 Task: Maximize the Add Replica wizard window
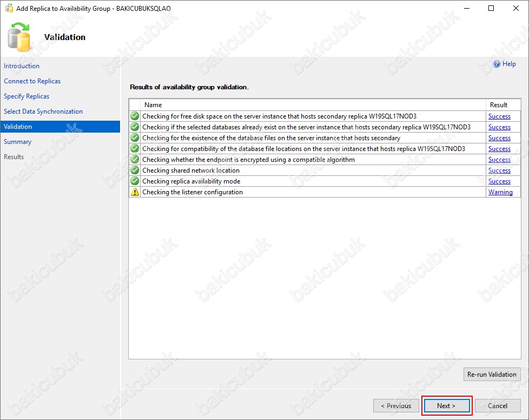(x=491, y=8)
